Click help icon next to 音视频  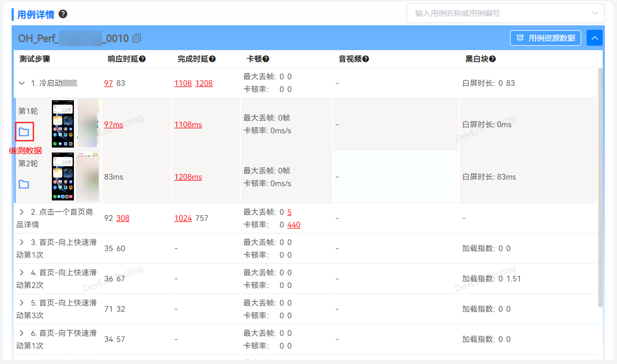point(365,59)
